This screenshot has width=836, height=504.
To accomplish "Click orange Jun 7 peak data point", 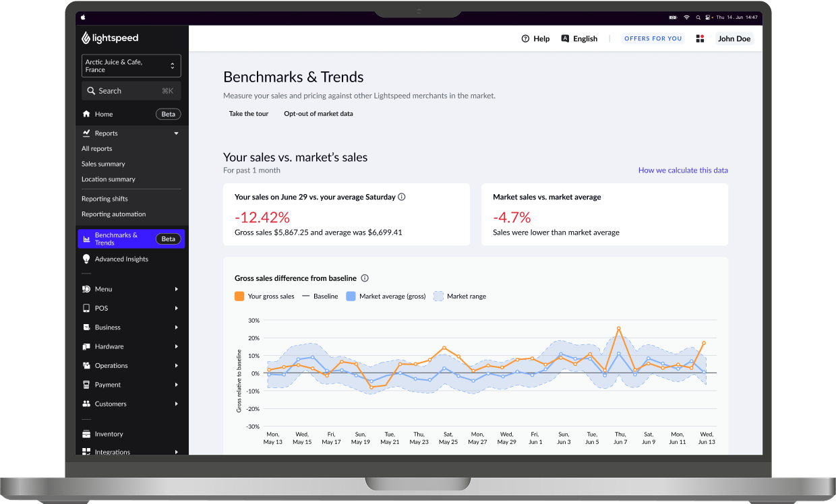I will coord(618,329).
